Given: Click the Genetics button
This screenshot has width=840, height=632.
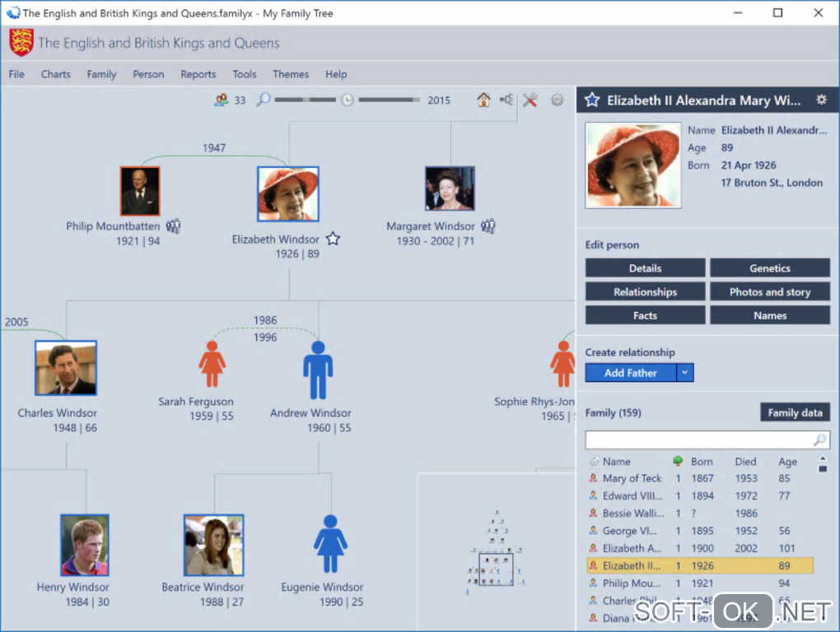Looking at the screenshot, I should coord(770,268).
